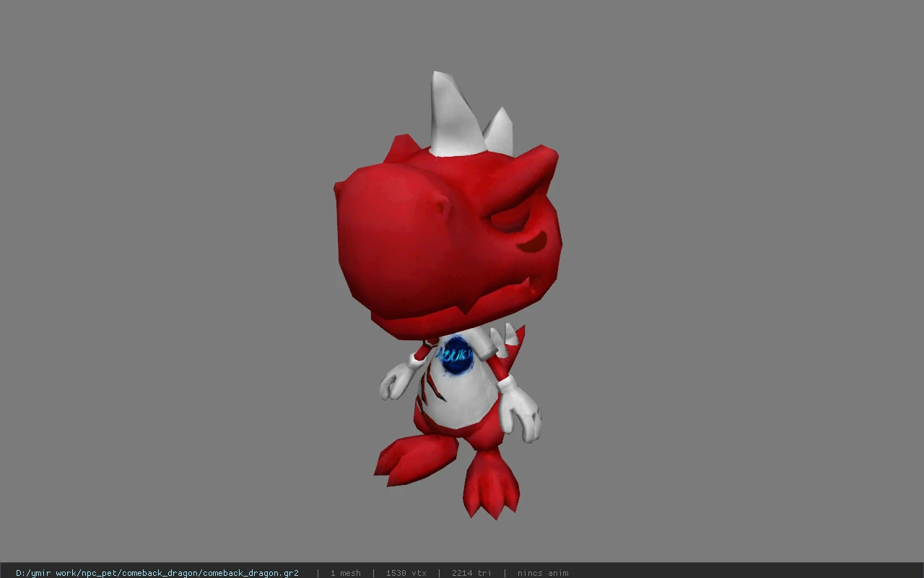Click the '1530 vtx' vertex count
Image resolution: width=924 pixels, height=578 pixels.
[x=406, y=573]
